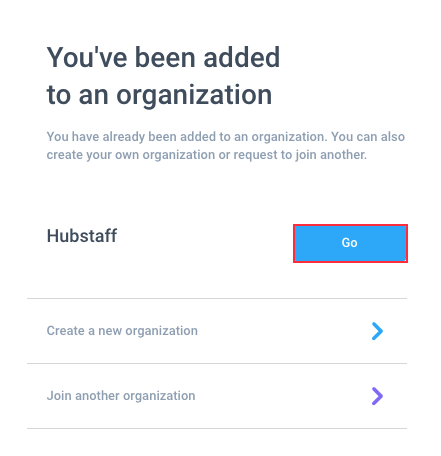Choose the Join another organization option

[x=217, y=396]
